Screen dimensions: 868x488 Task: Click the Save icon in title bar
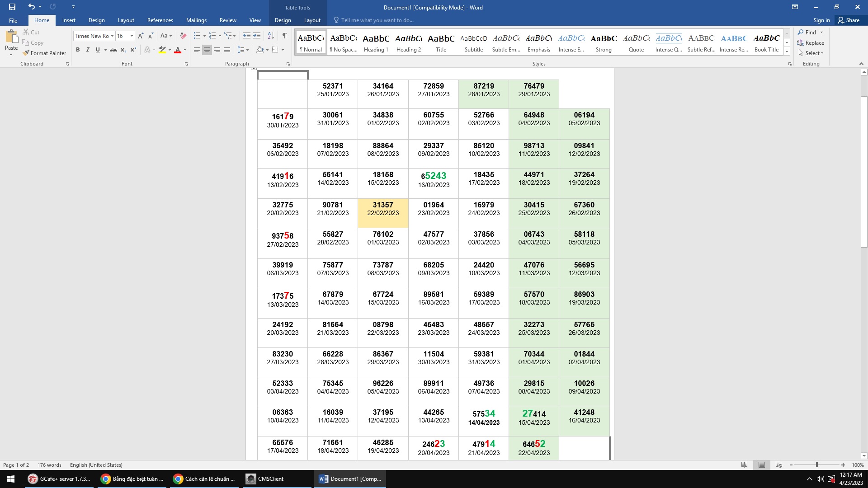[12, 7]
